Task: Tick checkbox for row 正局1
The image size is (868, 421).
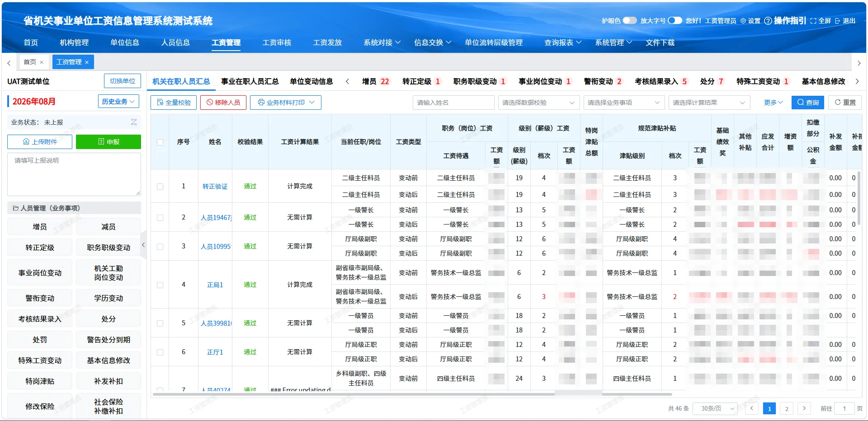Action: [160, 285]
